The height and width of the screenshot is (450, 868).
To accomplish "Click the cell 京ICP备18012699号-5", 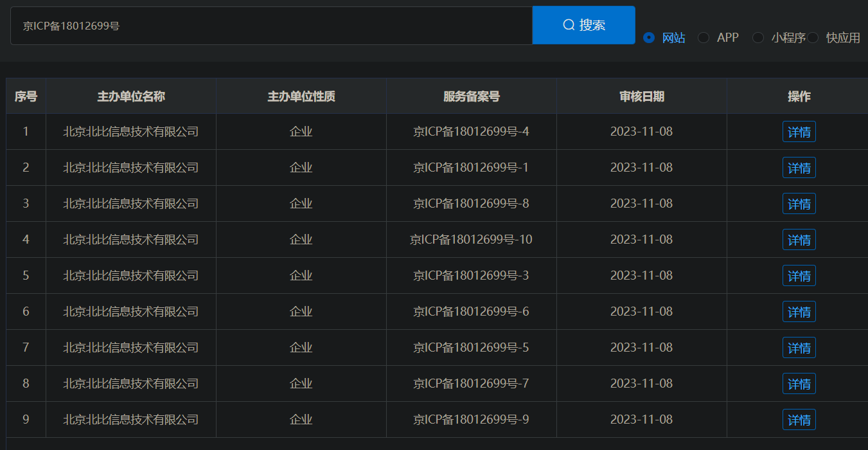I will pyautogui.click(x=472, y=348).
